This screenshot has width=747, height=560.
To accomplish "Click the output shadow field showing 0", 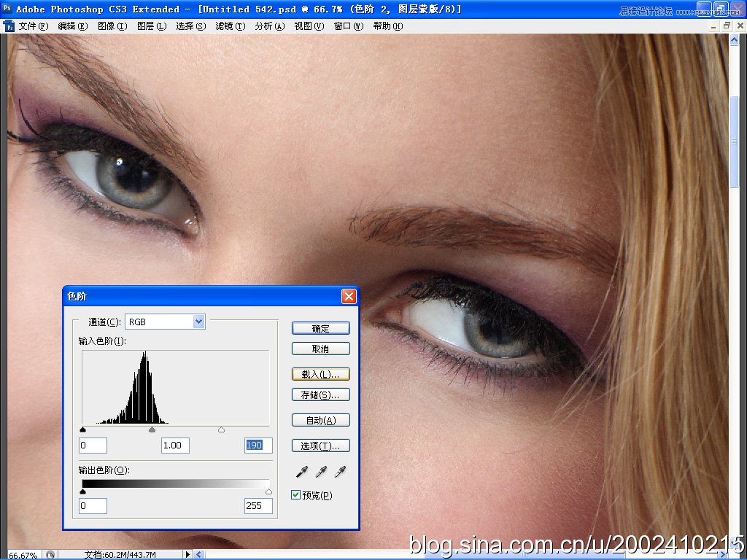I will pos(93,506).
